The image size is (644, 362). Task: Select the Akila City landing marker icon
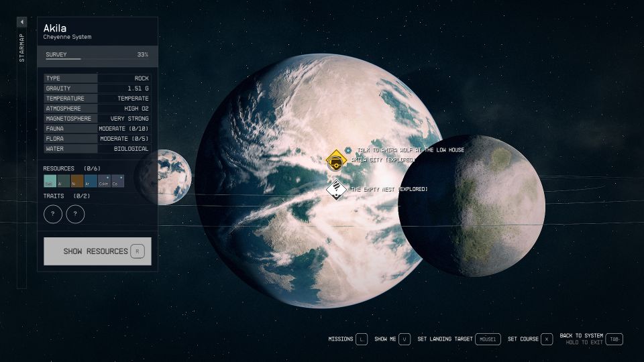point(336,160)
